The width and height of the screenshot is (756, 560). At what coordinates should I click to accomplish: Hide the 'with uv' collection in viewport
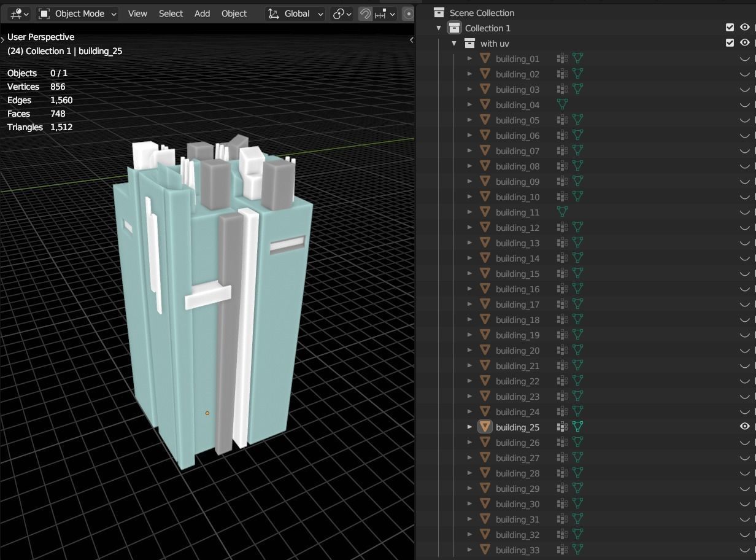point(744,43)
